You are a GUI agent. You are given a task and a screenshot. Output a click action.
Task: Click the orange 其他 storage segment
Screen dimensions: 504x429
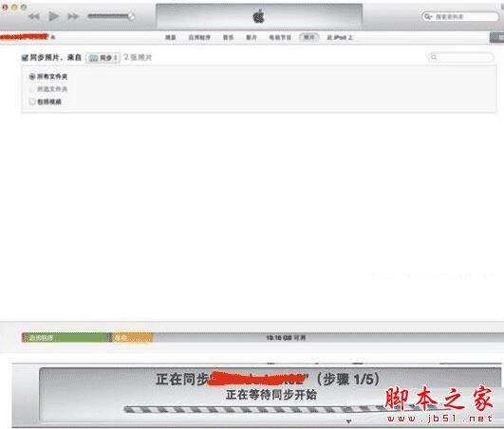point(132,338)
